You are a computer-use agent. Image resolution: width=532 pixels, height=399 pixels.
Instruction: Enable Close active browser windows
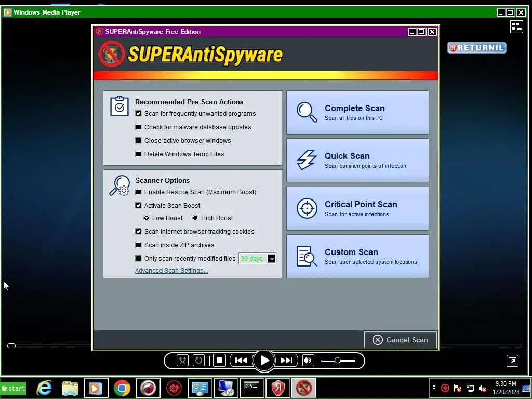tap(138, 140)
